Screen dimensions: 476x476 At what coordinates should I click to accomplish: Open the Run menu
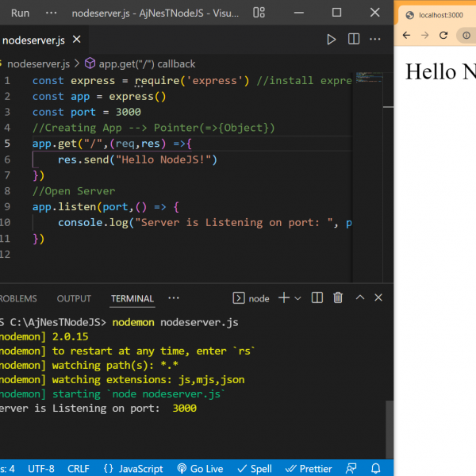click(20, 13)
